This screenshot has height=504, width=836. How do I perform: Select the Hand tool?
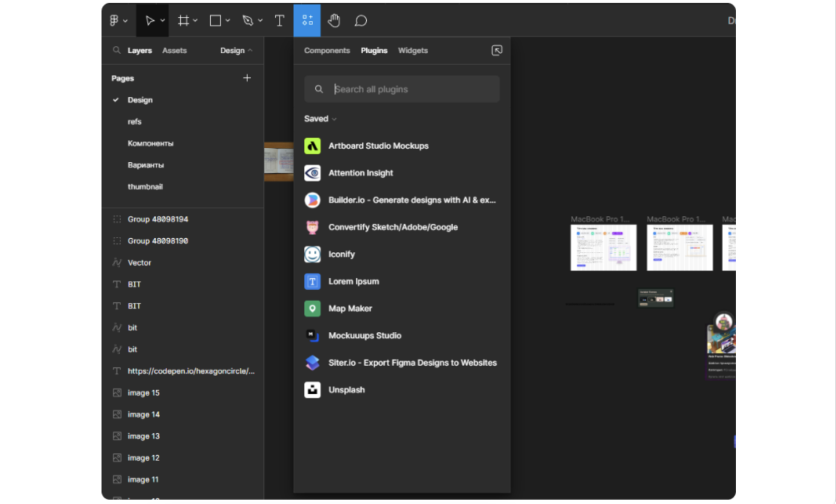(334, 20)
